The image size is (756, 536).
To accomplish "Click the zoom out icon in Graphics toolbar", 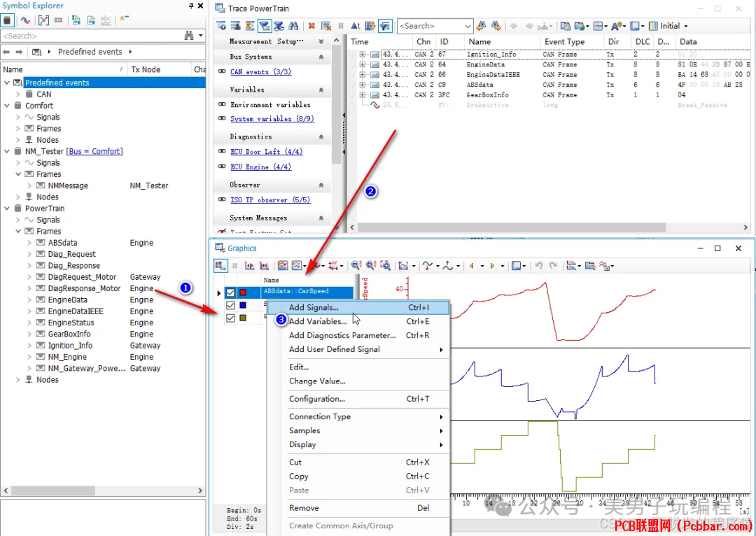I will pyautogui.click(x=356, y=266).
